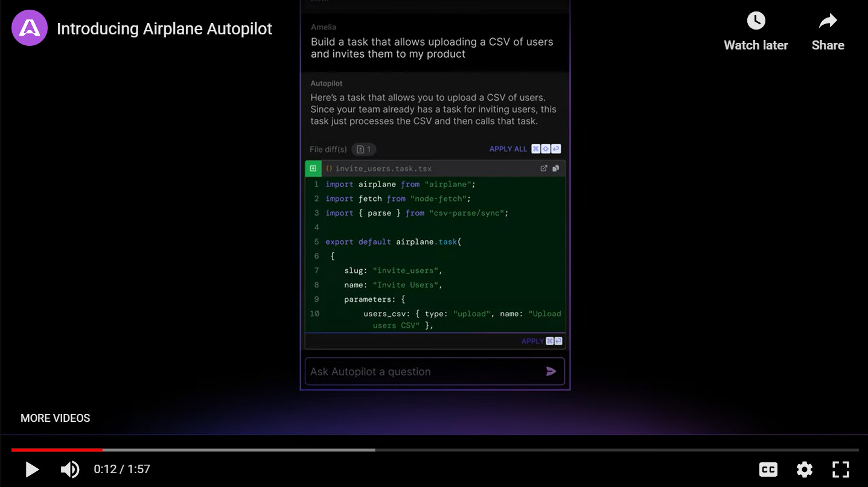Enter fullscreen mode
Image resolution: width=868 pixels, height=487 pixels.
[x=840, y=469]
